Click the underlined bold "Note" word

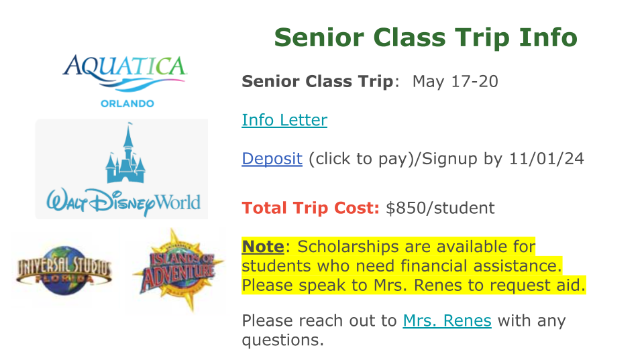pos(263,247)
